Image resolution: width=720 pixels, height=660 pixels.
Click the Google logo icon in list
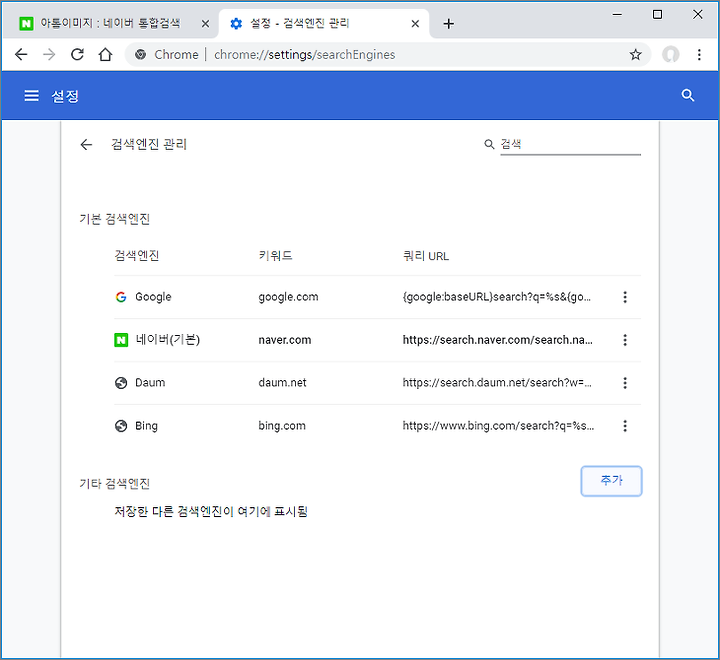(121, 297)
